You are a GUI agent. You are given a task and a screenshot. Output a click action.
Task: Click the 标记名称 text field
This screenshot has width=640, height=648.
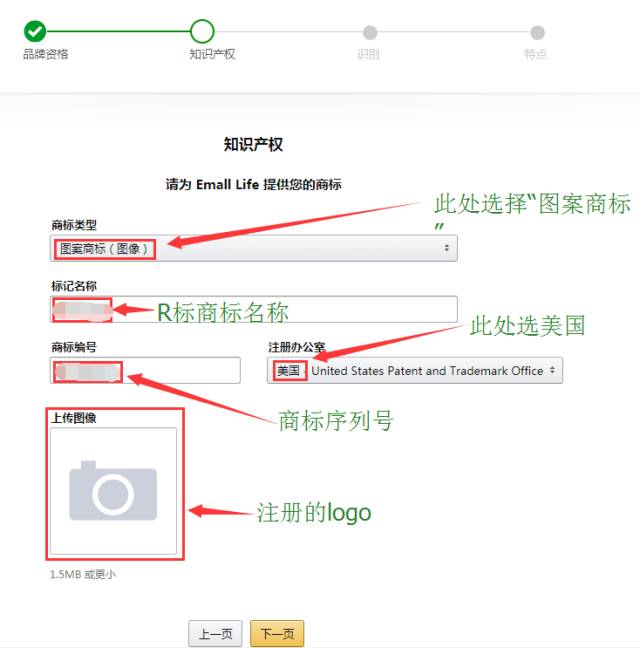tap(254, 309)
